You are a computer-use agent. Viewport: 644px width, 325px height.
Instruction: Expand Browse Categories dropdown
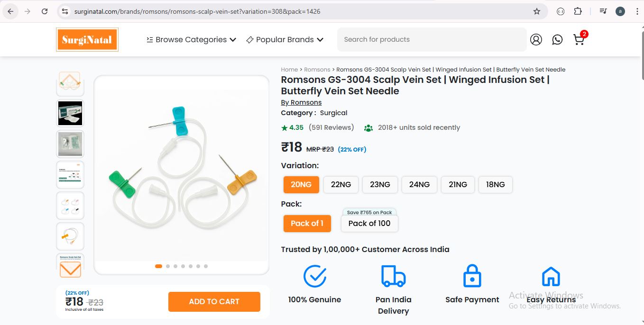click(x=191, y=40)
